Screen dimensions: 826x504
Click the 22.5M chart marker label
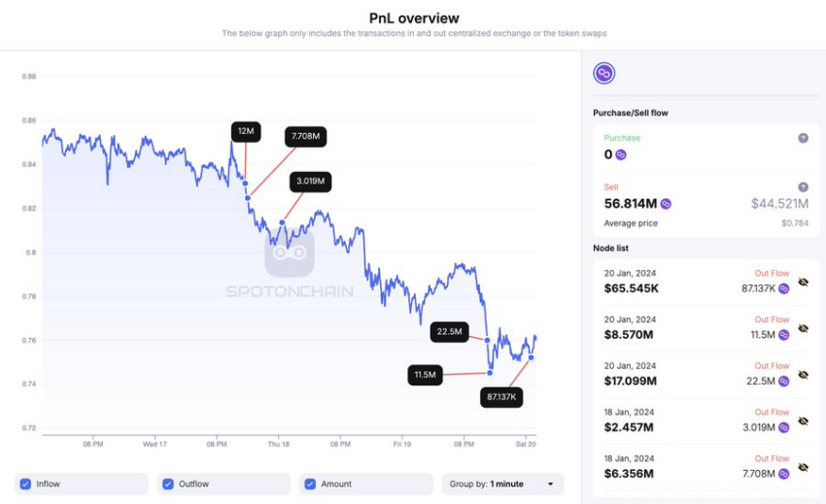449,332
